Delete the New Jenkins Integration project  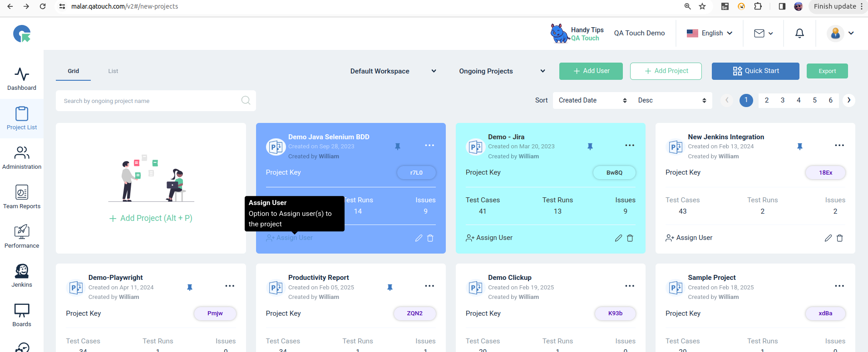(840, 238)
